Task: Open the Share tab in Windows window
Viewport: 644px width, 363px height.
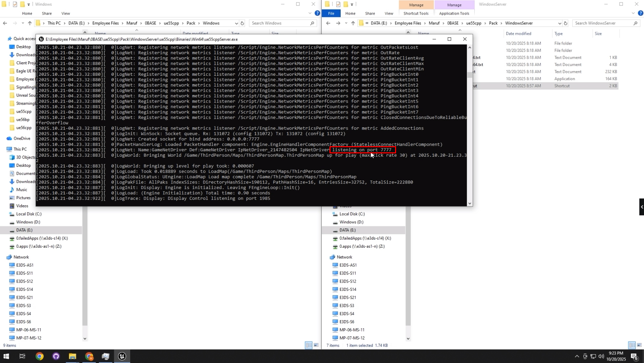Action: 47,13
